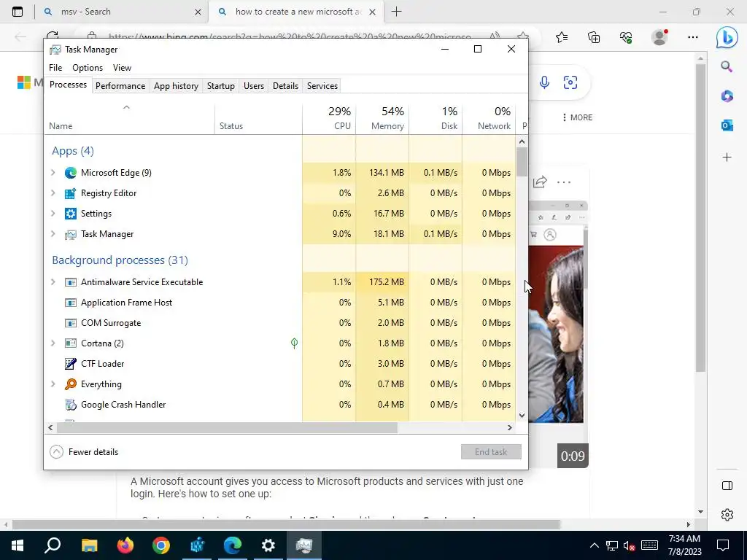The width and height of the screenshot is (747, 560).
Task: Select the Microsoft Edge process icon
Action: [71, 173]
